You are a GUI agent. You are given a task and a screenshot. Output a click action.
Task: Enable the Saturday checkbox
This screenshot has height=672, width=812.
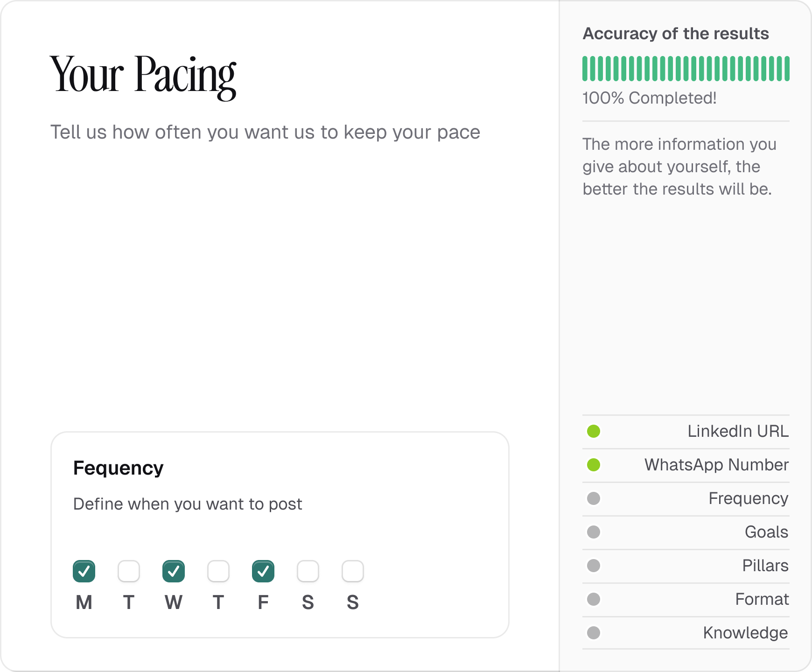tap(308, 571)
